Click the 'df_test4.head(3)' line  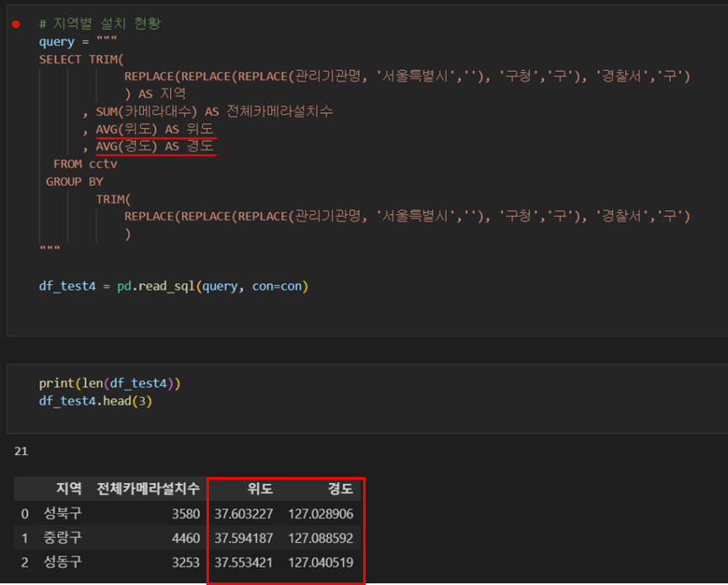coord(96,401)
